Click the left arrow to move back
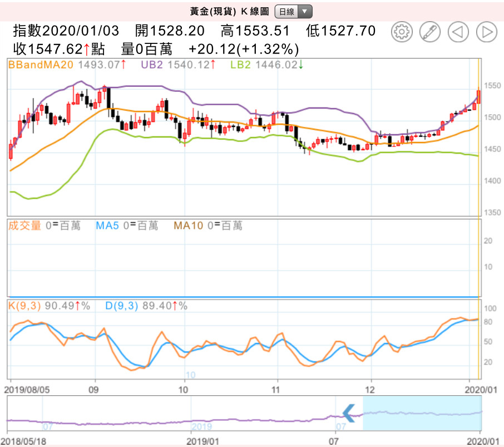The height and width of the screenshot is (447, 504). [x=458, y=32]
